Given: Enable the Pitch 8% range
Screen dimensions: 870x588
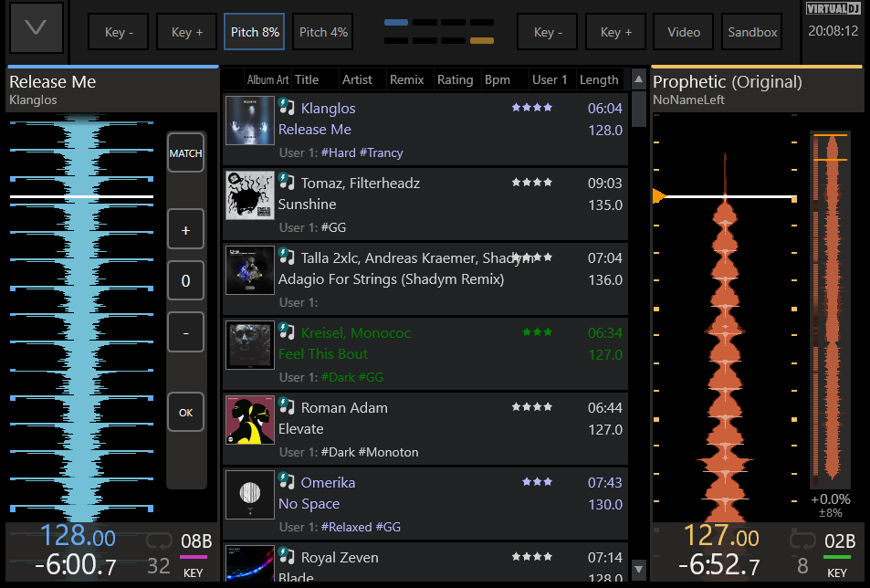Looking at the screenshot, I should pos(255,32).
